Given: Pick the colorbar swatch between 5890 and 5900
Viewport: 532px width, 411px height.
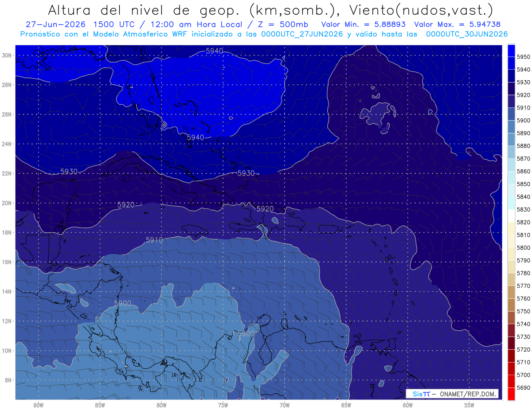Looking at the screenshot, I should coord(511,127).
